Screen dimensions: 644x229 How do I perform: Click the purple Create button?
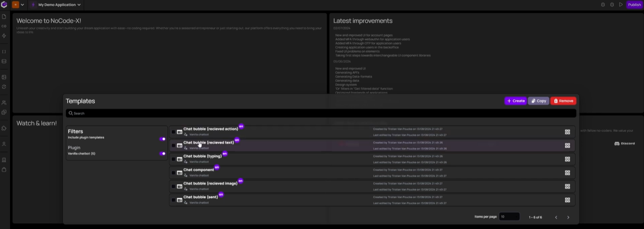(x=515, y=101)
